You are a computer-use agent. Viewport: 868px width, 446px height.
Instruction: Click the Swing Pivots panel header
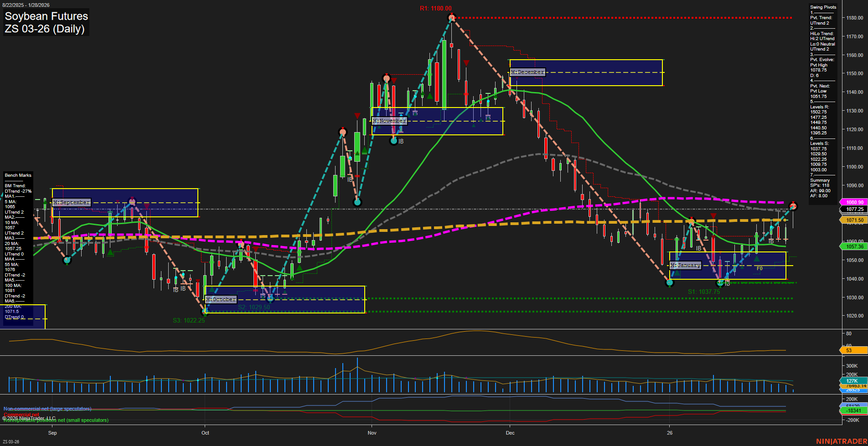point(822,7)
